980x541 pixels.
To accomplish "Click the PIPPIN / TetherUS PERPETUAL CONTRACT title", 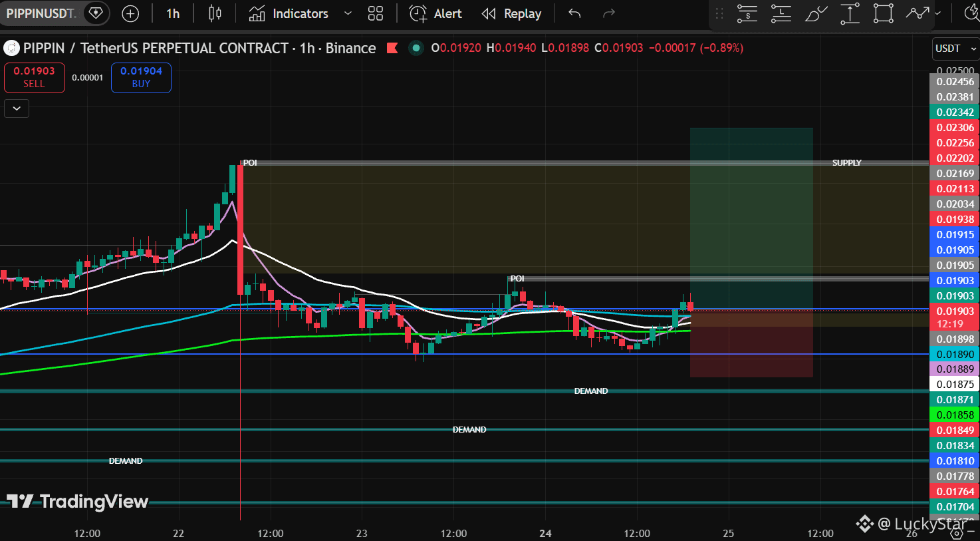I will (x=156, y=48).
